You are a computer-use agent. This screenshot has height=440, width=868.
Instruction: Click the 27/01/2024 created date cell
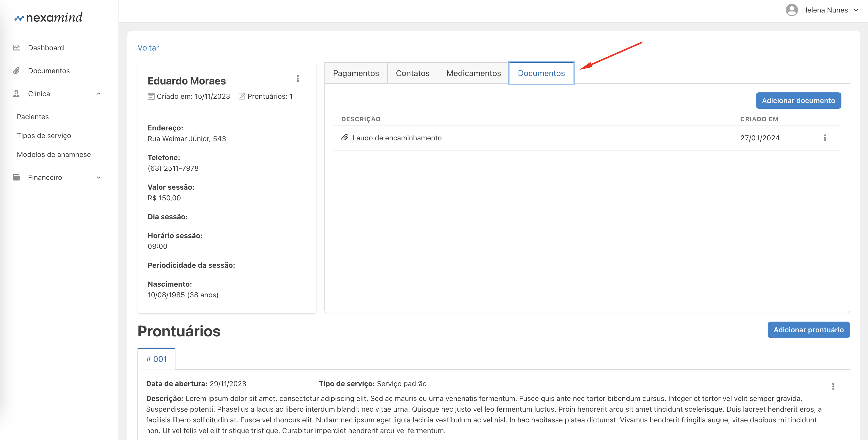pos(760,138)
